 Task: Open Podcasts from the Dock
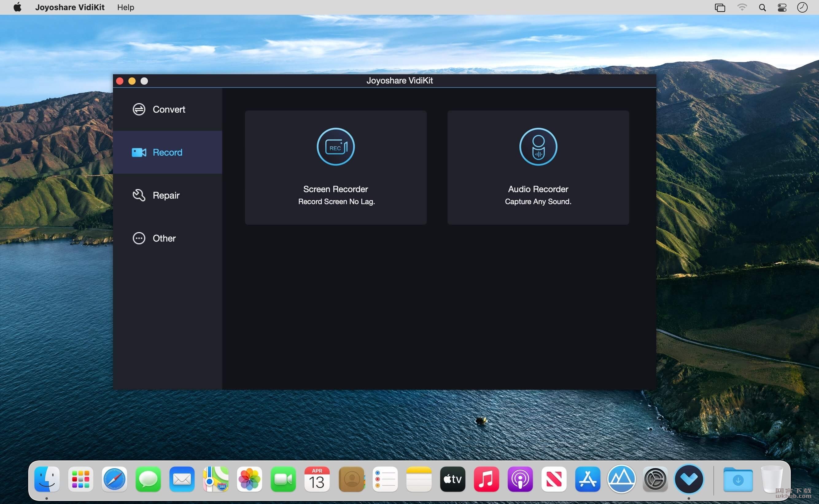(520, 479)
